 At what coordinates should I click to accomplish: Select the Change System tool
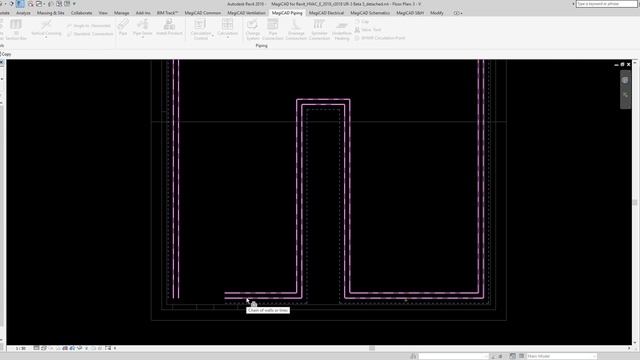pyautogui.click(x=253, y=29)
